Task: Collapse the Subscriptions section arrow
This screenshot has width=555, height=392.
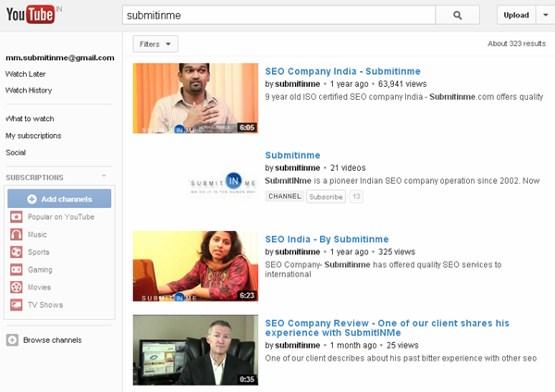Action: (x=104, y=176)
